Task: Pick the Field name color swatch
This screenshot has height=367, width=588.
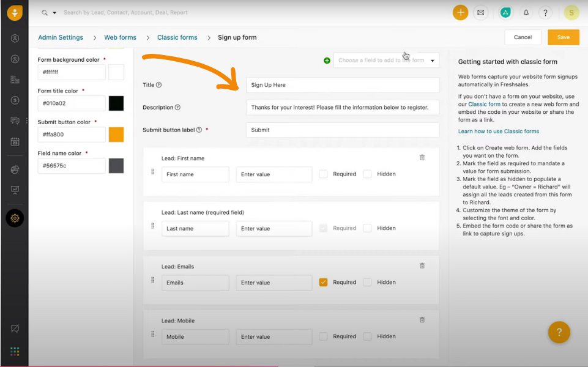Action: pos(116,166)
